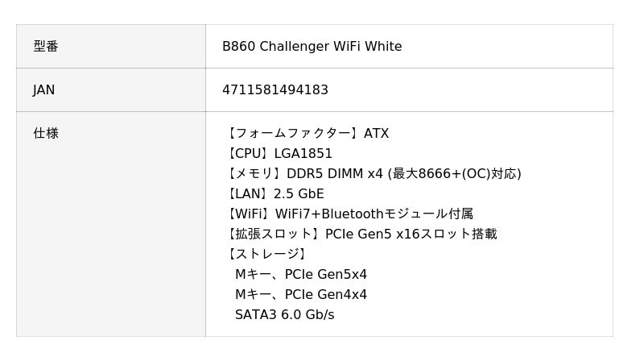
Task: Click the 【拡張スロット】 label
Action: [x=273, y=234]
